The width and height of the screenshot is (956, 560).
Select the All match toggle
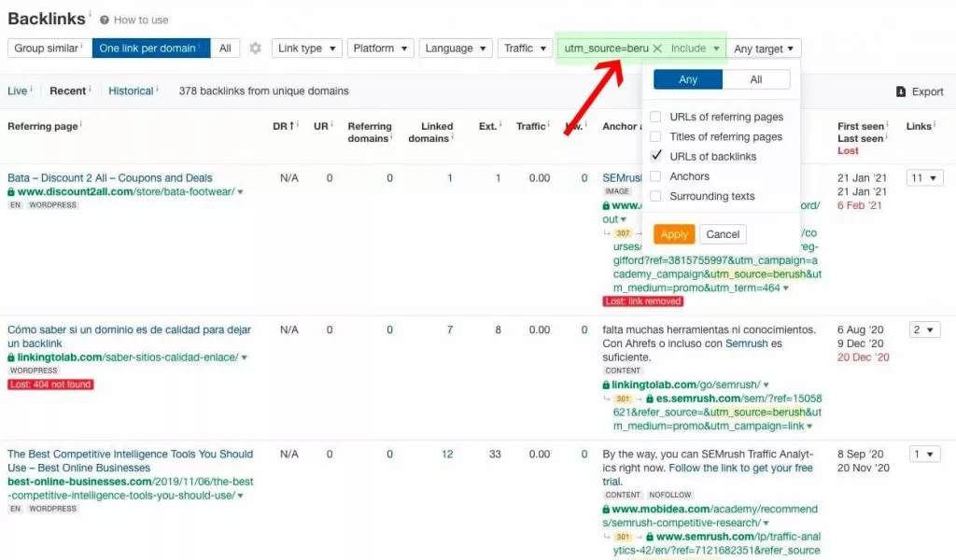coord(756,79)
